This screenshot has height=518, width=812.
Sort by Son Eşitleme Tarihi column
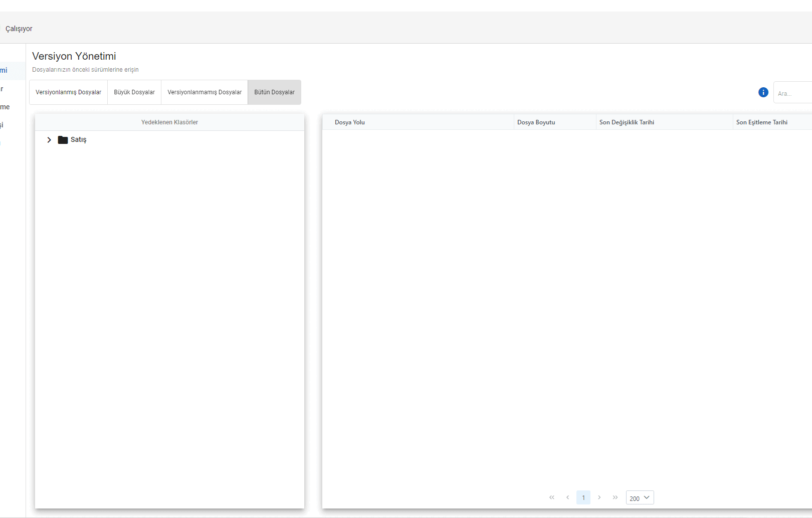pos(761,122)
